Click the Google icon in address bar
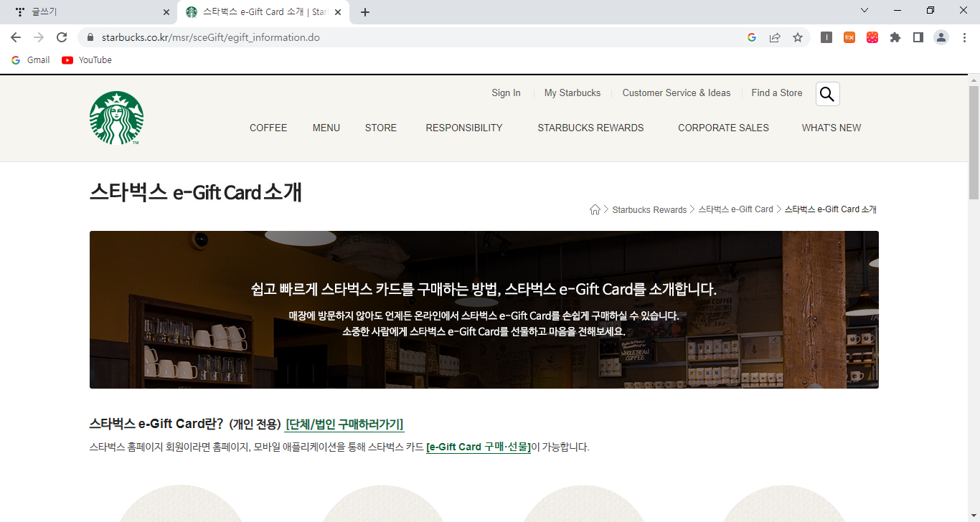This screenshot has width=980, height=522. pos(752,37)
